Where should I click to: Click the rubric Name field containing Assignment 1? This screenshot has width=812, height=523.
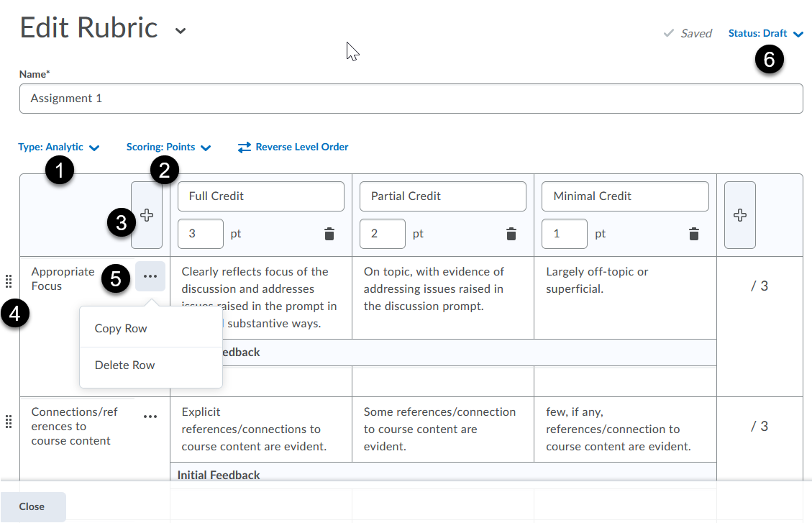coord(411,99)
